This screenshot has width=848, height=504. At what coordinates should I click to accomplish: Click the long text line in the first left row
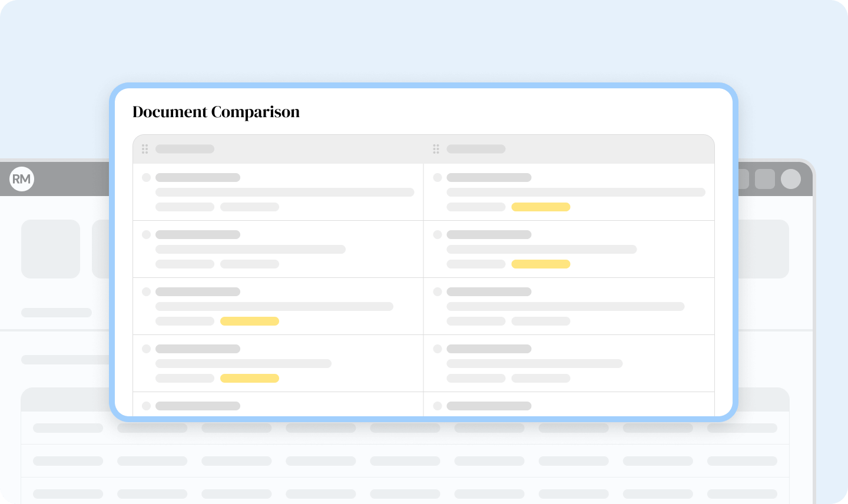pos(284,192)
